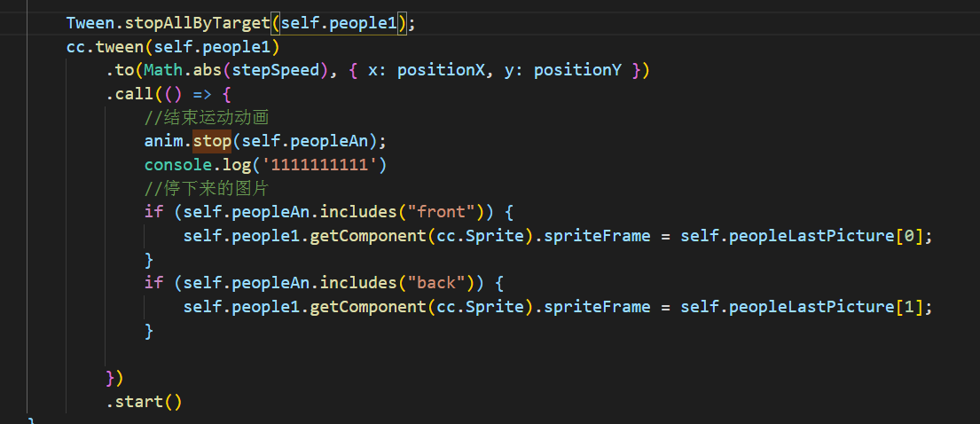Click the comment 结束运动动画
This screenshot has width=980, height=424.
tap(207, 118)
